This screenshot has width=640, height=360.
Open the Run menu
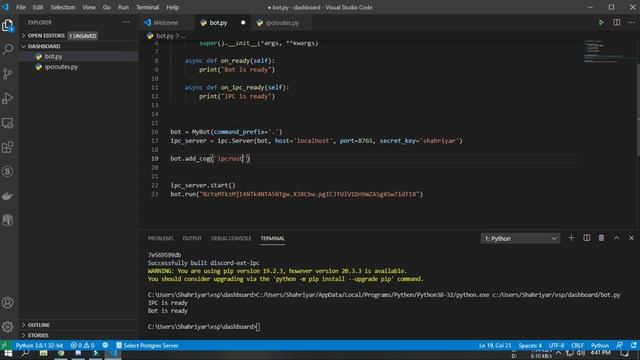(123, 7)
